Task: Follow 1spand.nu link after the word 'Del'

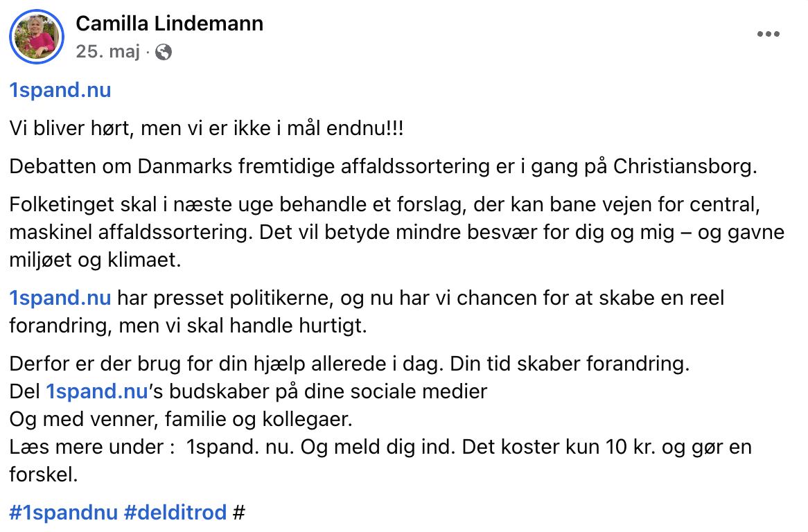Action: pos(97,391)
